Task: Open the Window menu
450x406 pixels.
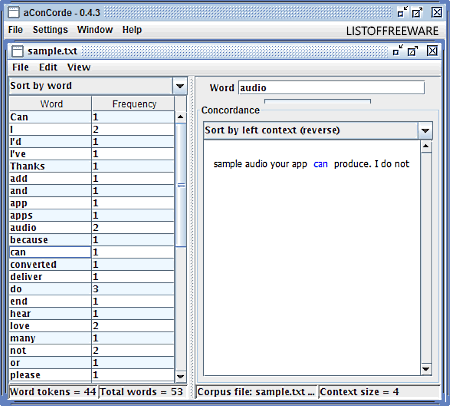Action: point(95,30)
